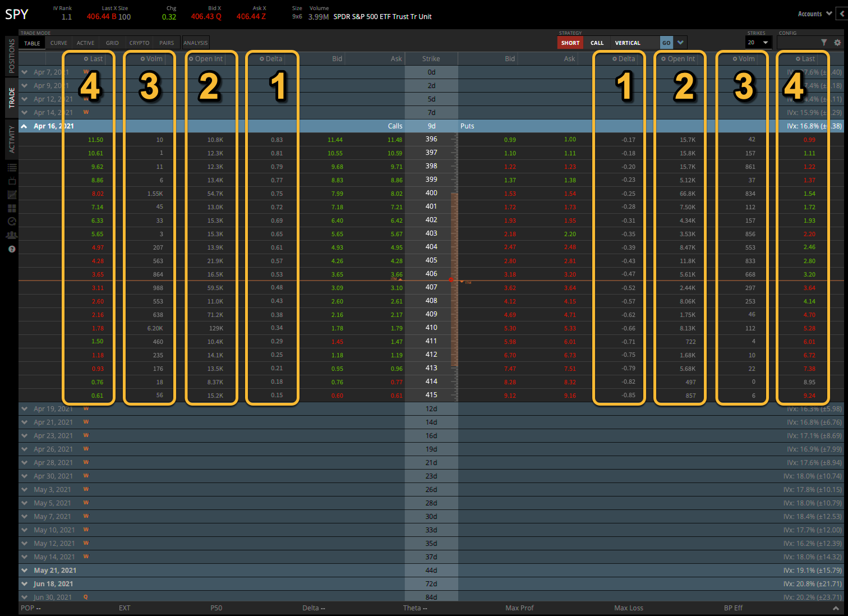Open the Strikes count dropdown showing 20
The image size is (848, 616).
pos(758,42)
